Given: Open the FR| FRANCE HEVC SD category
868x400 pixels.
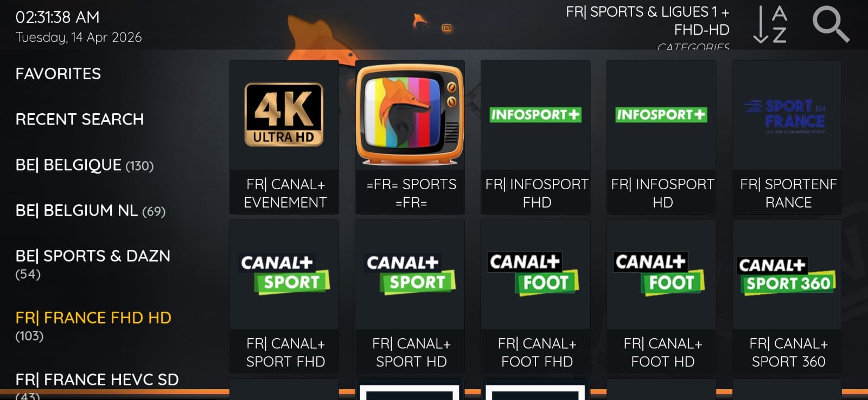Looking at the screenshot, I should tap(97, 386).
